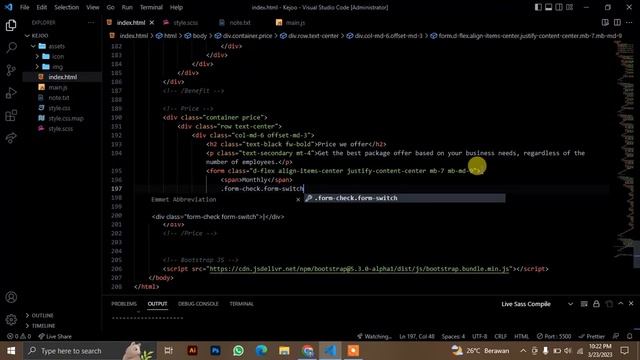Open the Extensions view

tap(11, 116)
